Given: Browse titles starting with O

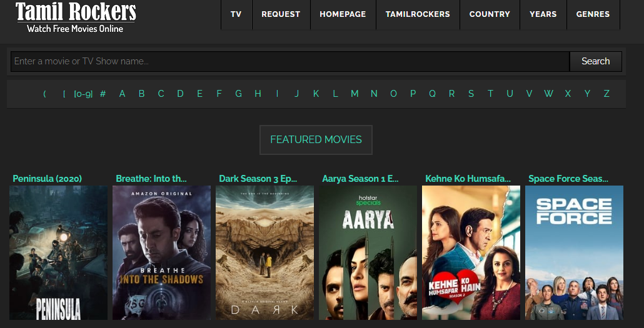Looking at the screenshot, I should tap(393, 94).
